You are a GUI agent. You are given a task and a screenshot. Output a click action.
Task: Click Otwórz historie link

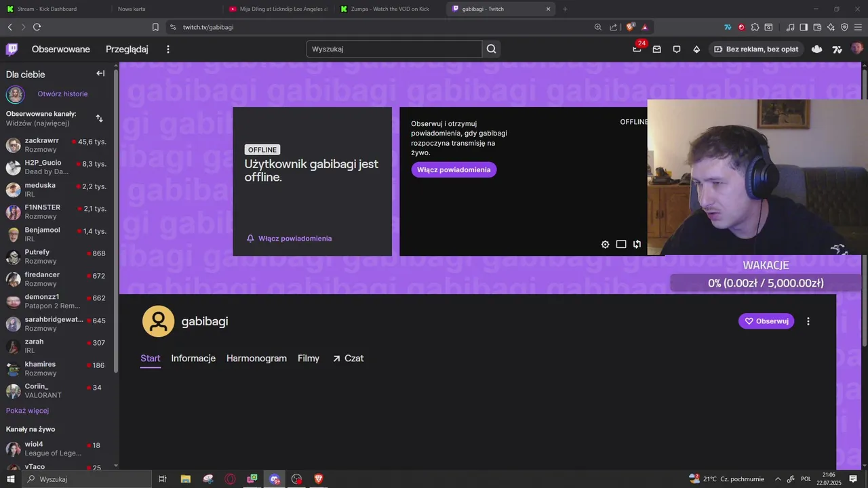tap(62, 94)
